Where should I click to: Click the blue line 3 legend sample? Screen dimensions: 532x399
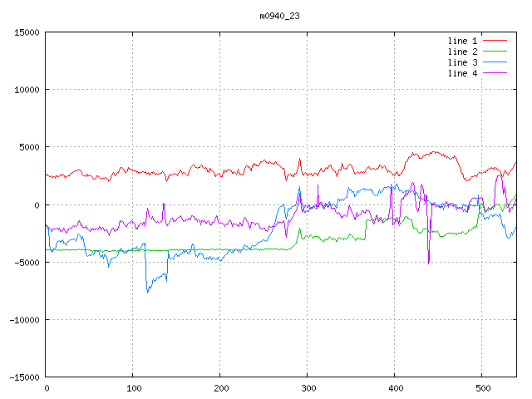coord(495,62)
